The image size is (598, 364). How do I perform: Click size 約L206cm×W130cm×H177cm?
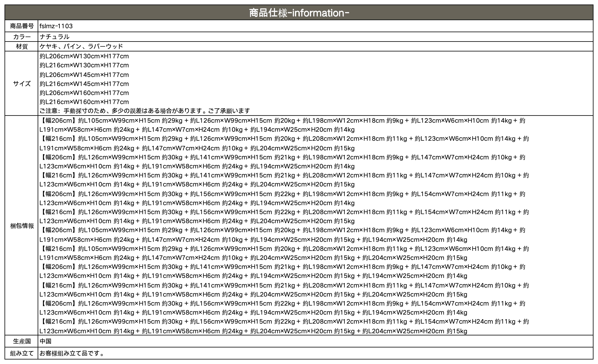tap(84, 56)
